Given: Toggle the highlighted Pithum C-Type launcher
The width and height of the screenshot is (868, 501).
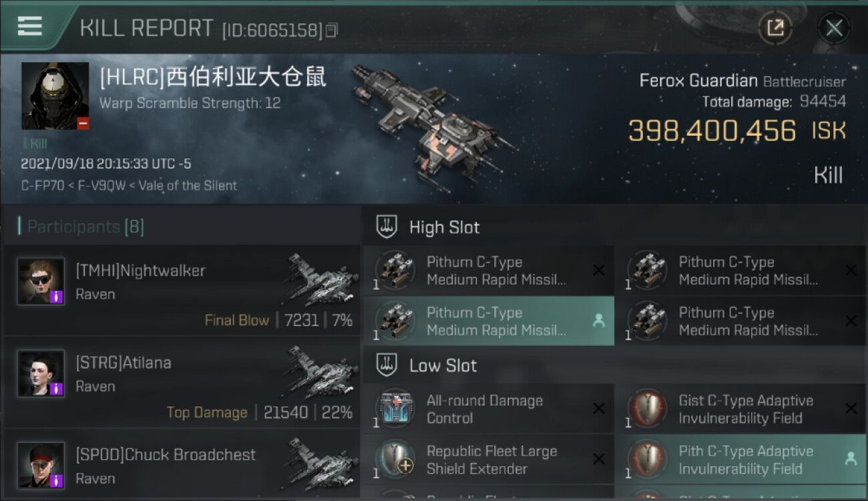Looking at the screenshot, I should click(x=489, y=321).
